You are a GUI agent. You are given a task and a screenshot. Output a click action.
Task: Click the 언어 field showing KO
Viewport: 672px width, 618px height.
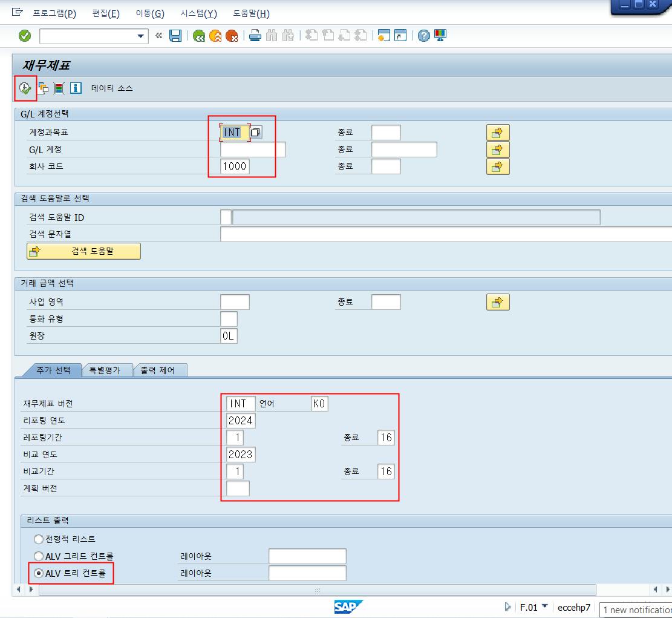(x=319, y=404)
